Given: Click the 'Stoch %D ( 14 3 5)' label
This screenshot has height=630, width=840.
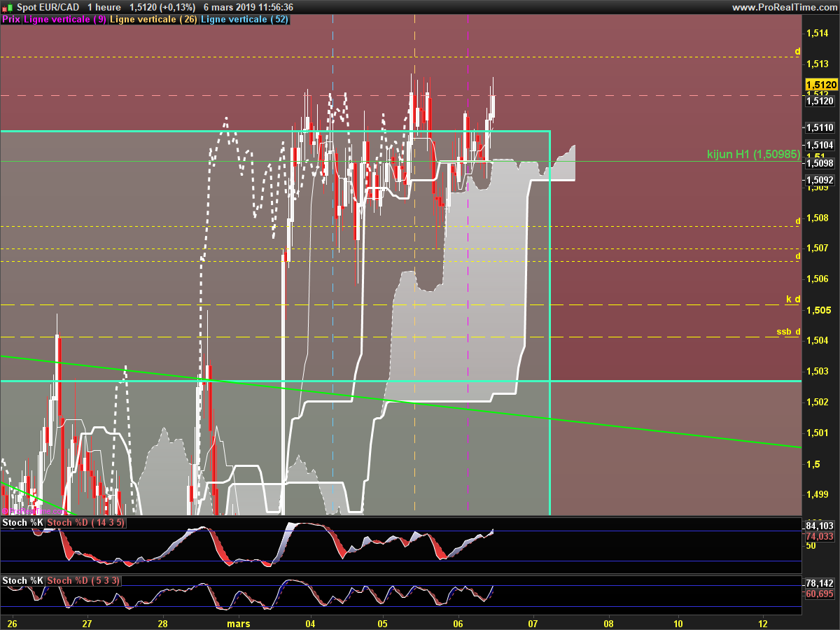Looking at the screenshot, I should point(86,523).
